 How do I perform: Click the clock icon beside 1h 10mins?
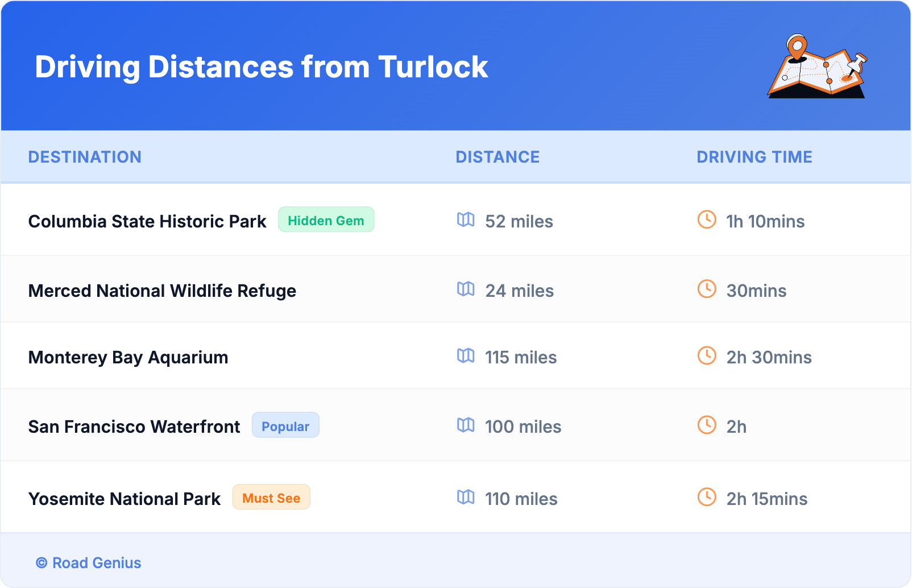pyautogui.click(x=707, y=220)
